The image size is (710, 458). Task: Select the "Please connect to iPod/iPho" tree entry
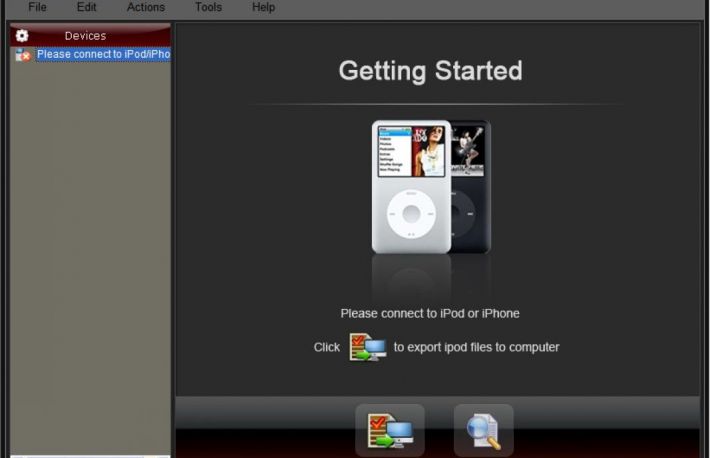click(103, 55)
